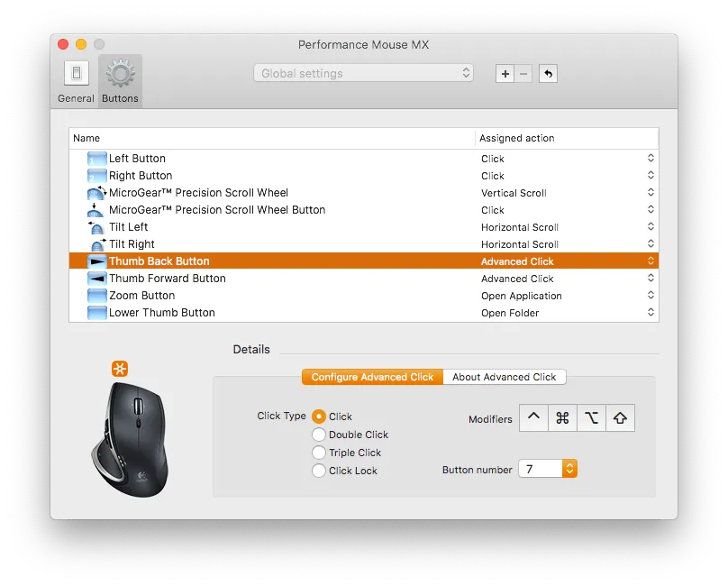Click the Thumb Back Button row icon

coord(96,261)
